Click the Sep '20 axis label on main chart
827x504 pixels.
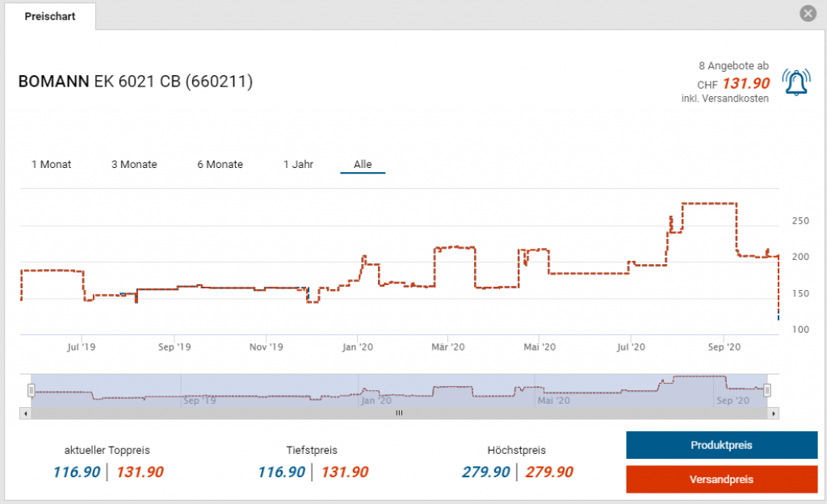pos(723,346)
